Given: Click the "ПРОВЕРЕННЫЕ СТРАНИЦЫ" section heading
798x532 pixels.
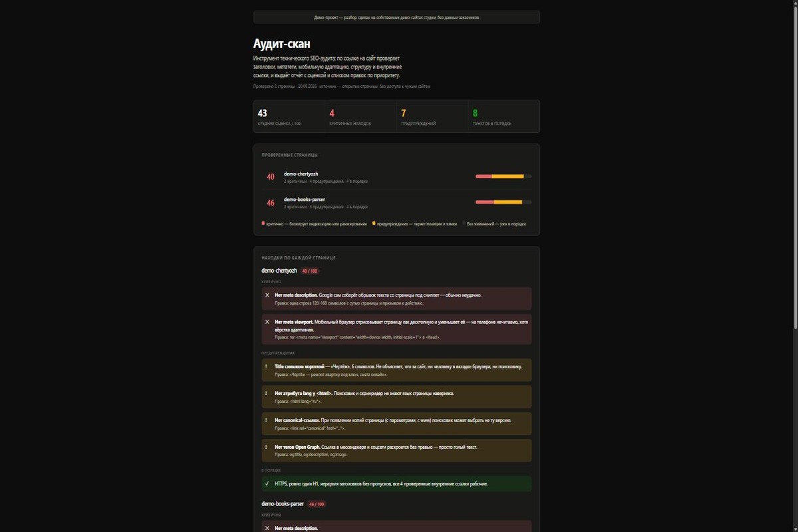Looking at the screenshot, I should 289,155.
